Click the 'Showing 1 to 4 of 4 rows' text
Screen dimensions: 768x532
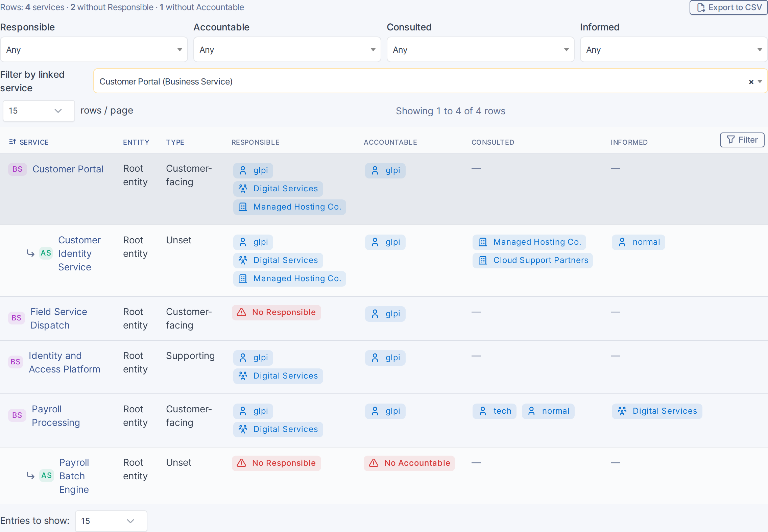[x=451, y=111]
